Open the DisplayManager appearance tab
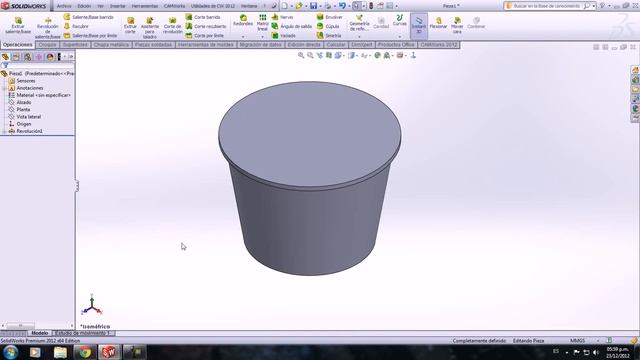 [x=50, y=57]
